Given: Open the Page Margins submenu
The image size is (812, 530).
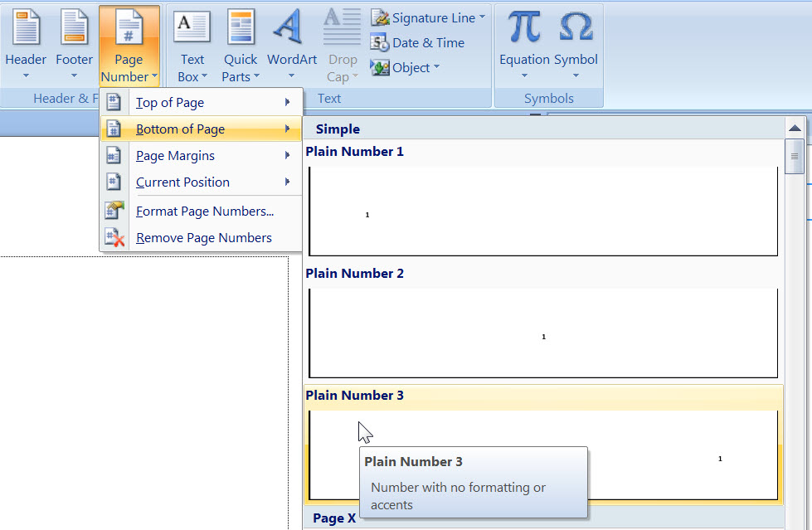Looking at the screenshot, I should (201, 155).
